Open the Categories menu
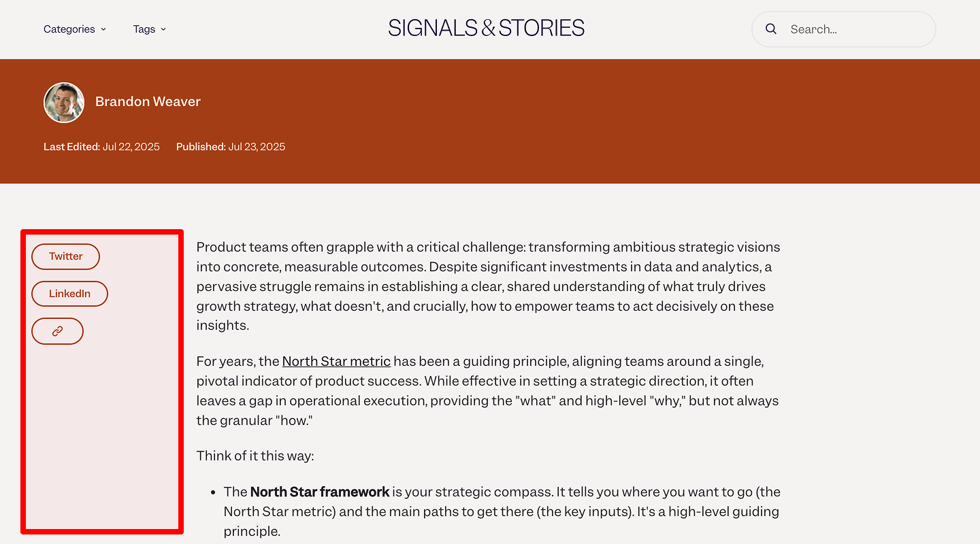This screenshot has width=980, height=544. [69, 29]
